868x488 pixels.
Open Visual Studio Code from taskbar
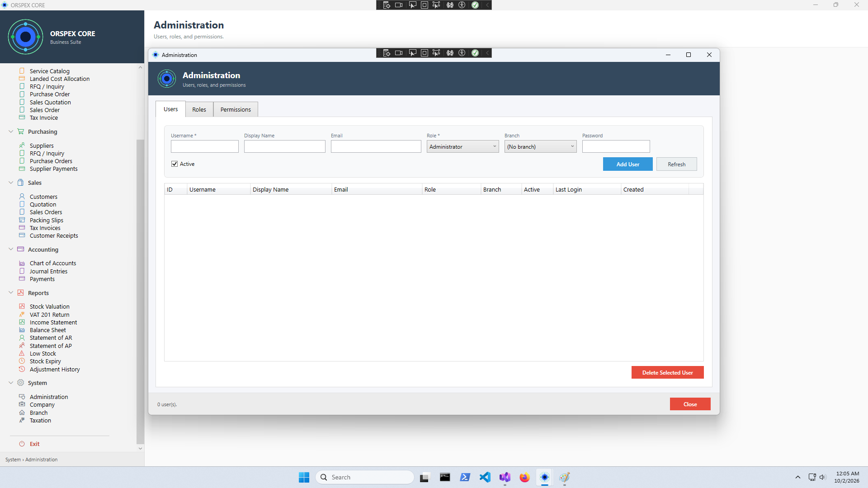tap(485, 477)
